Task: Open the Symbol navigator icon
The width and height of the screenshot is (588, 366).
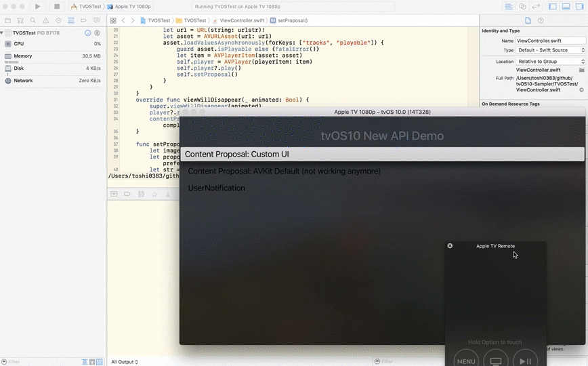Action: (20, 20)
